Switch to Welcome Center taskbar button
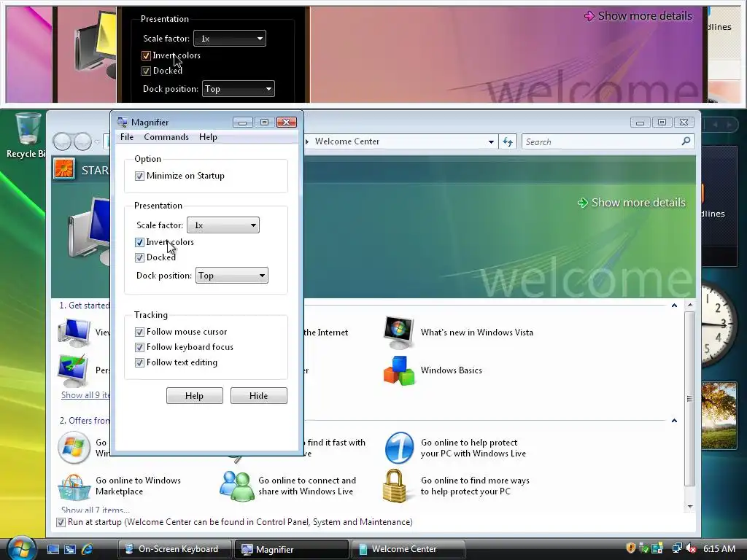 click(x=408, y=549)
